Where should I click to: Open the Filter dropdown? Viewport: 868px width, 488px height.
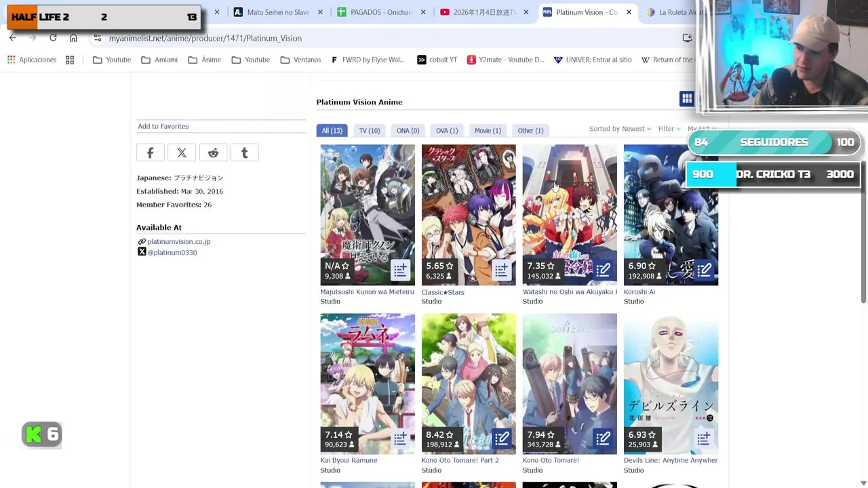669,129
